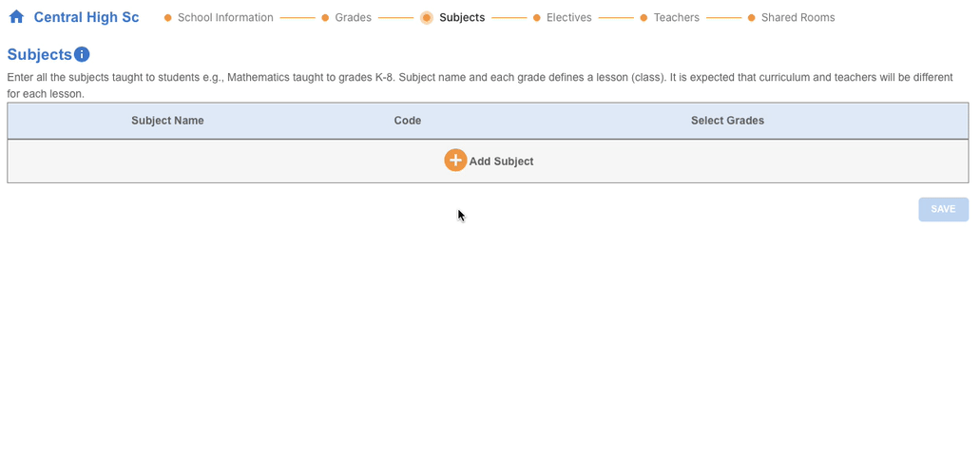The height and width of the screenshot is (456, 980).
Task: Click the orange plus Add Subject icon
Action: (x=455, y=160)
